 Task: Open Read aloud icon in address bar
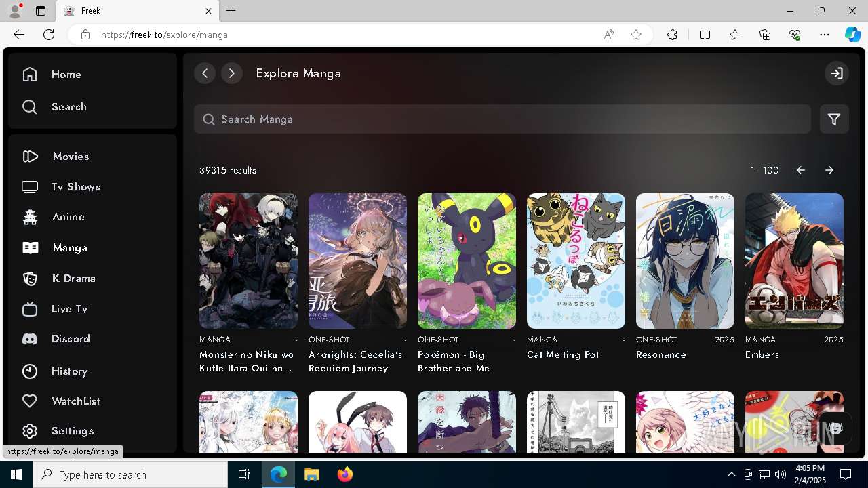pyautogui.click(x=609, y=35)
